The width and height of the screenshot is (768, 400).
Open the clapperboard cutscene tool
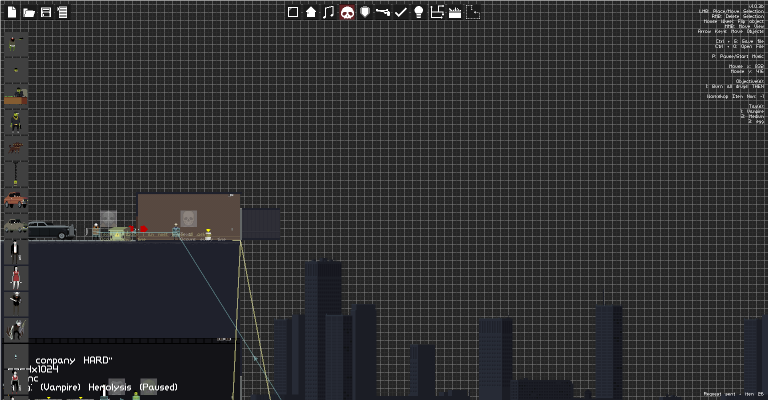[455, 12]
